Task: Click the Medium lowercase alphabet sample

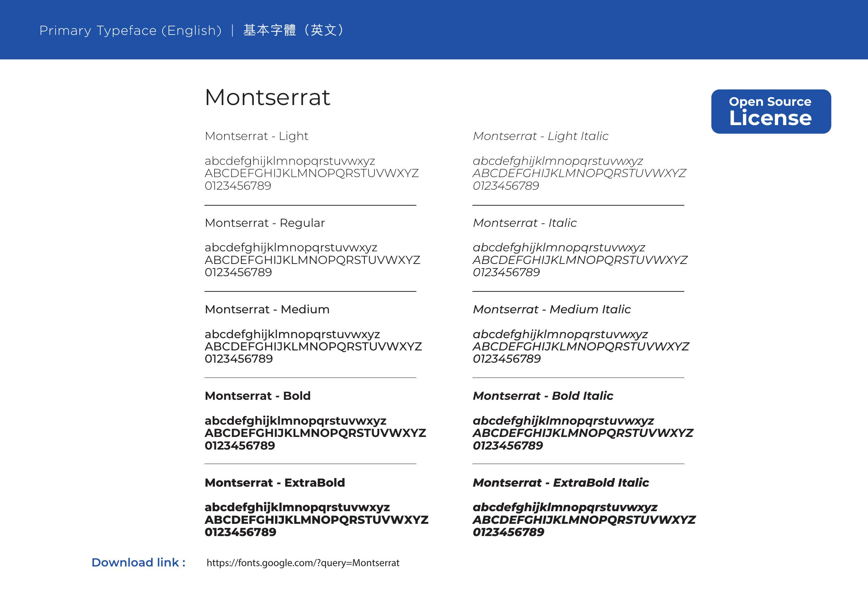Action: click(x=292, y=334)
